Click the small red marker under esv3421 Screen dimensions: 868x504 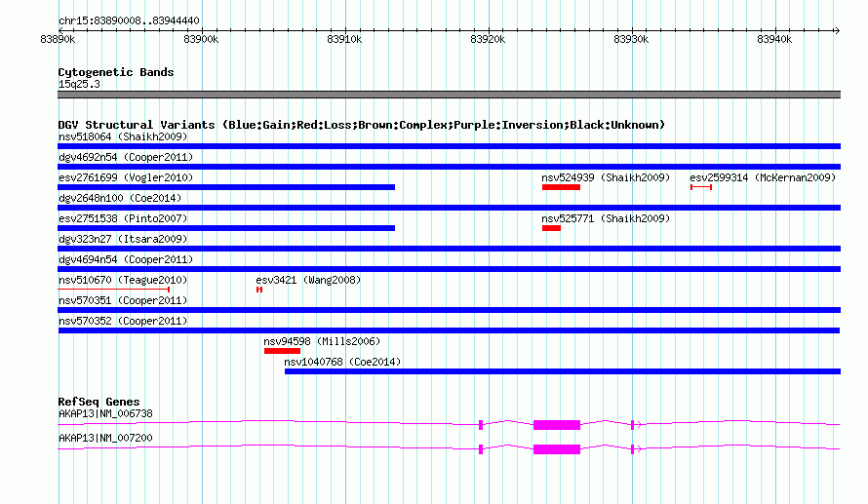coord(259,290)
